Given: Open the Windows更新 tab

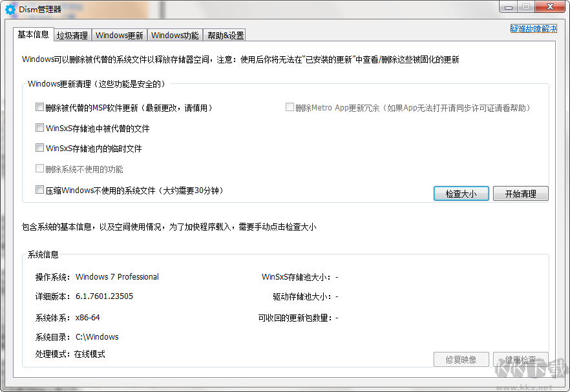Looking at the screenshot, I should pos(119,35).
